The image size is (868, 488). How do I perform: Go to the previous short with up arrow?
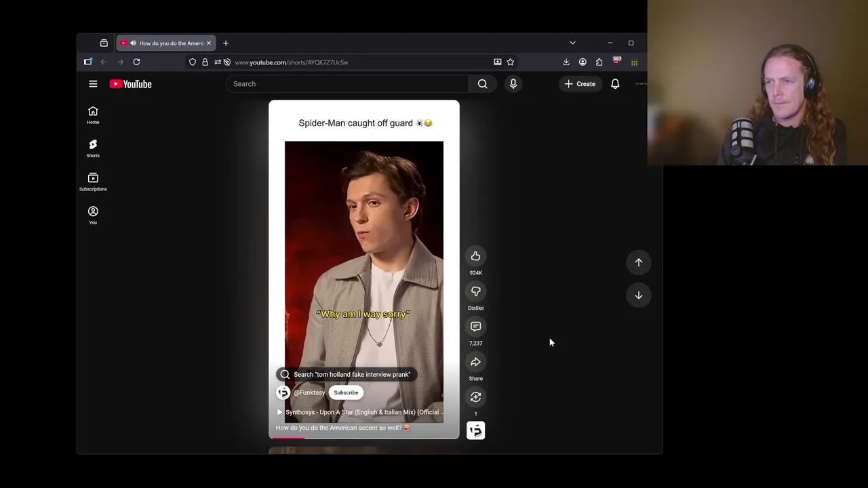638,262
